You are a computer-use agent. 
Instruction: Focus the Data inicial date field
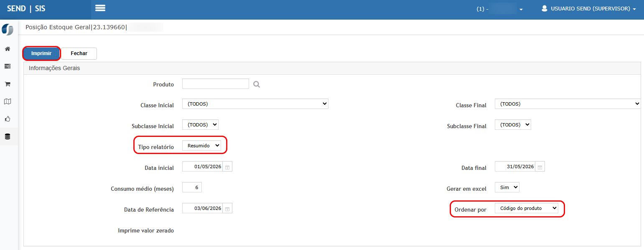(203, 167)
